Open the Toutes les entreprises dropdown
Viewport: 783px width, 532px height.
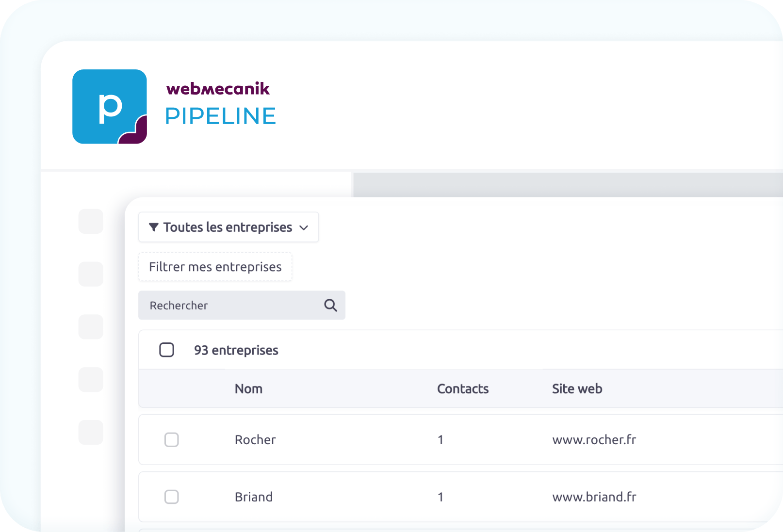228,227
